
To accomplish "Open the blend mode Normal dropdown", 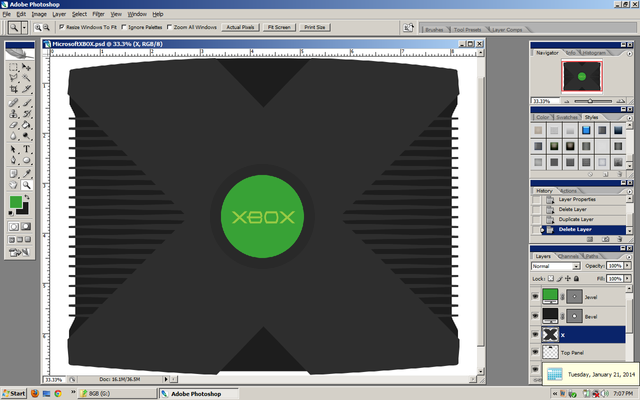I will [x=556, y=266].
